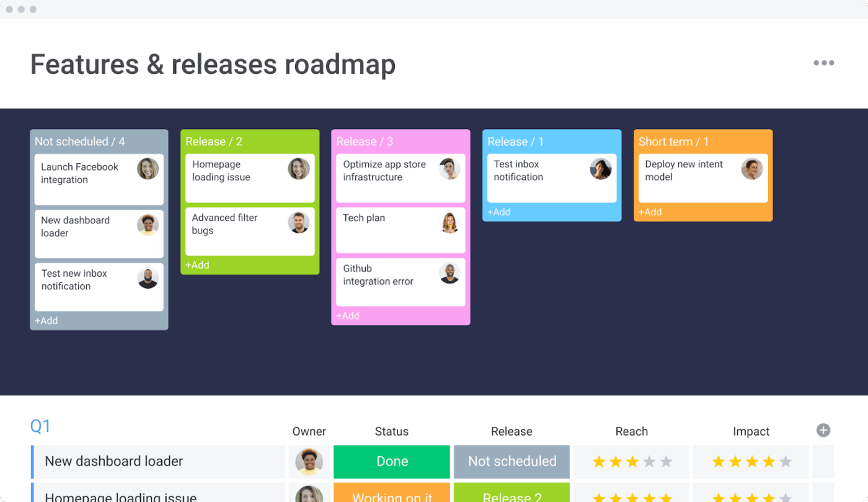Click the avatar on Github integration error card

tap(449, 272)
